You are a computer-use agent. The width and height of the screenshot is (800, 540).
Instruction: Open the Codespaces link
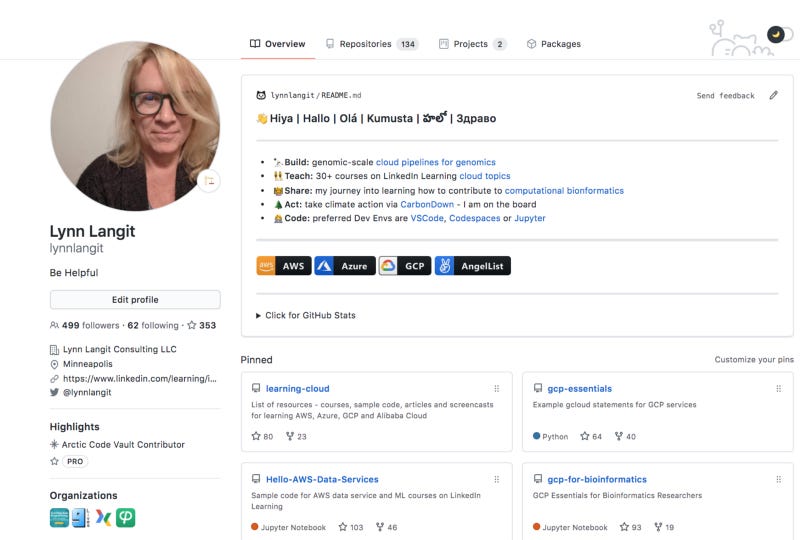(x=474, y=218)
